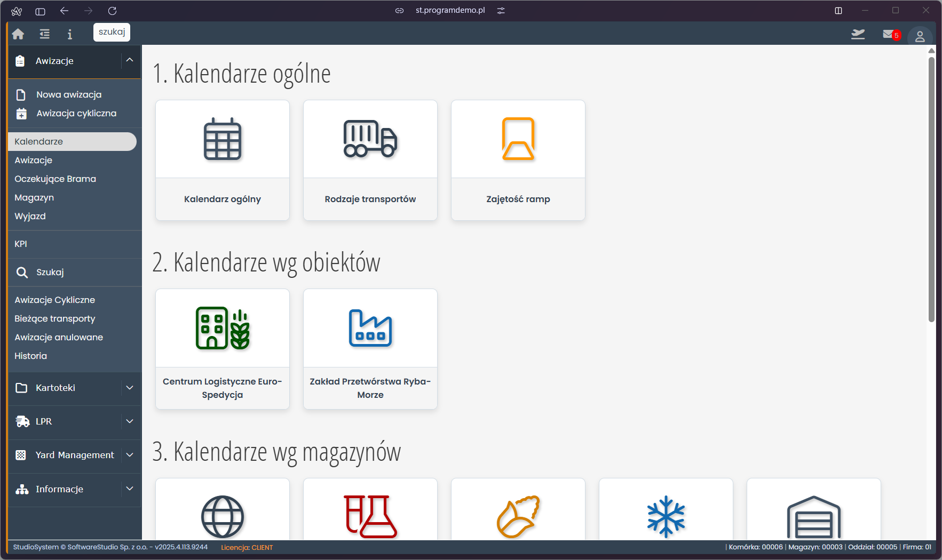Click the szukaj search field
Viewport: 942px width, 560px height.
[x=112, y=32]
